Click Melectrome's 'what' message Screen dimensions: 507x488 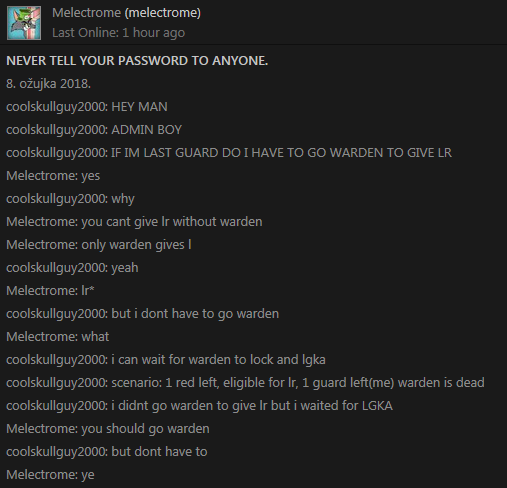pos(58,337)
